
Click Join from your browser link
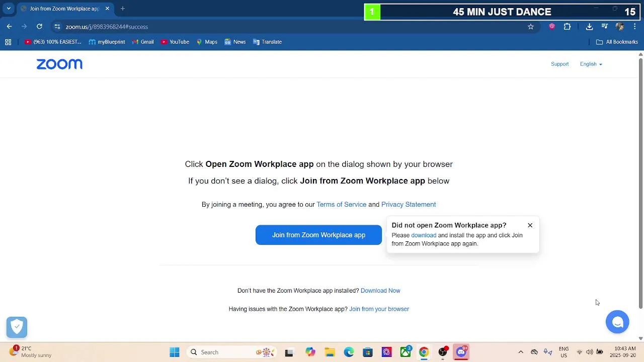tap(379, 309)
